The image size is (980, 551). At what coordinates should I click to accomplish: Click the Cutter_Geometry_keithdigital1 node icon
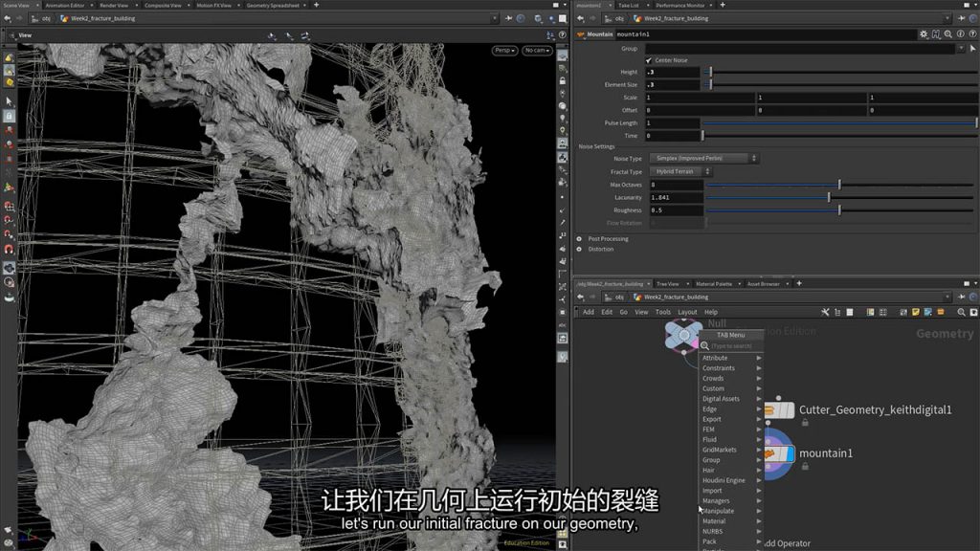pos(779,409)
